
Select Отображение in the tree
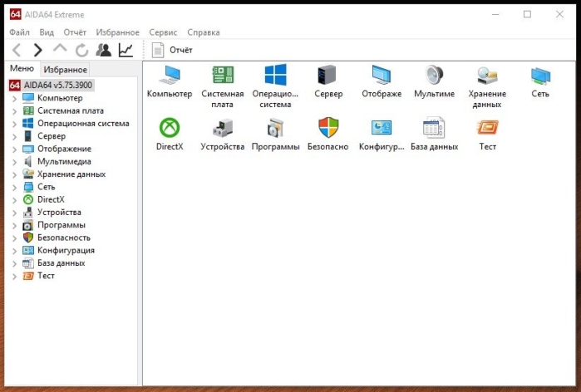64,149
